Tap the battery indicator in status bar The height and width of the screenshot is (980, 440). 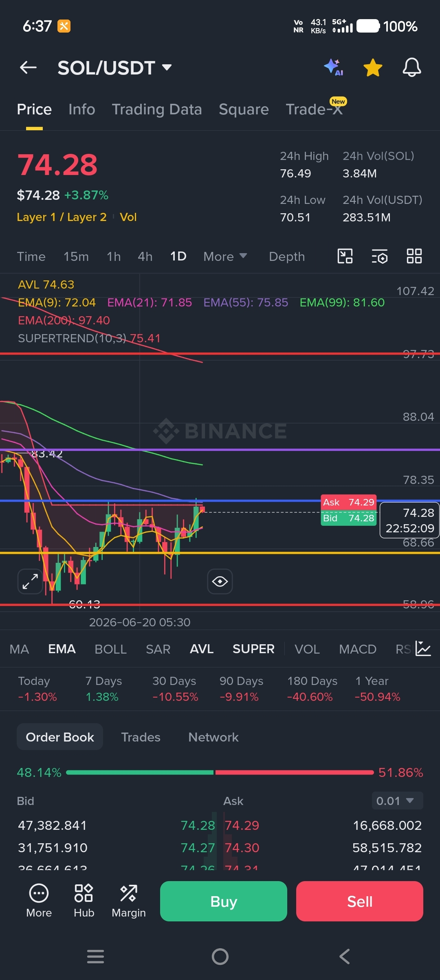coord(368,26)
